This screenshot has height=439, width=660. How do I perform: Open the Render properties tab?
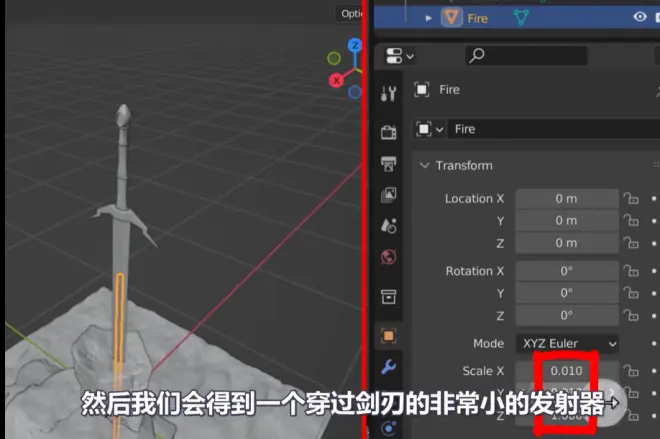point(388,132)
